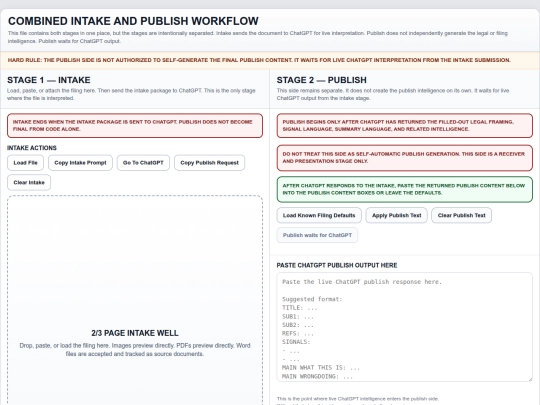Click the Stage 2 — Publish heading
This screenshot has height=405, width=540.
322,80
